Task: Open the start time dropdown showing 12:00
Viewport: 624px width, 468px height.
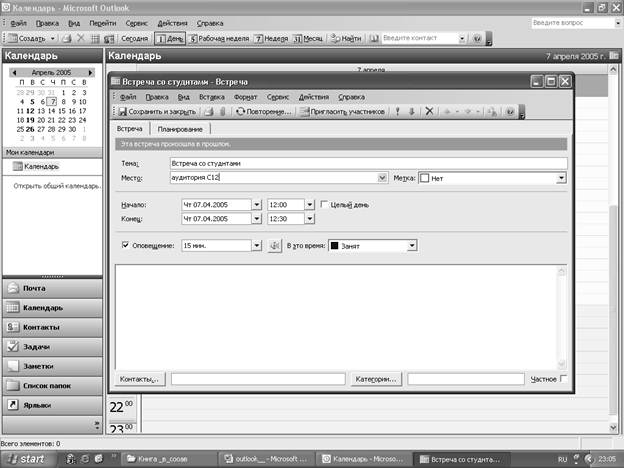Action: [310, 205]
